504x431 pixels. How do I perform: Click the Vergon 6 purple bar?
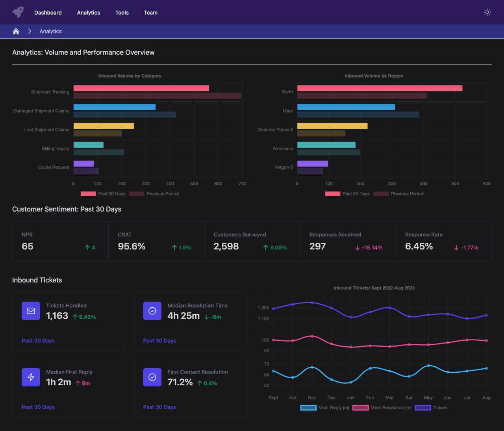[313, 163]
